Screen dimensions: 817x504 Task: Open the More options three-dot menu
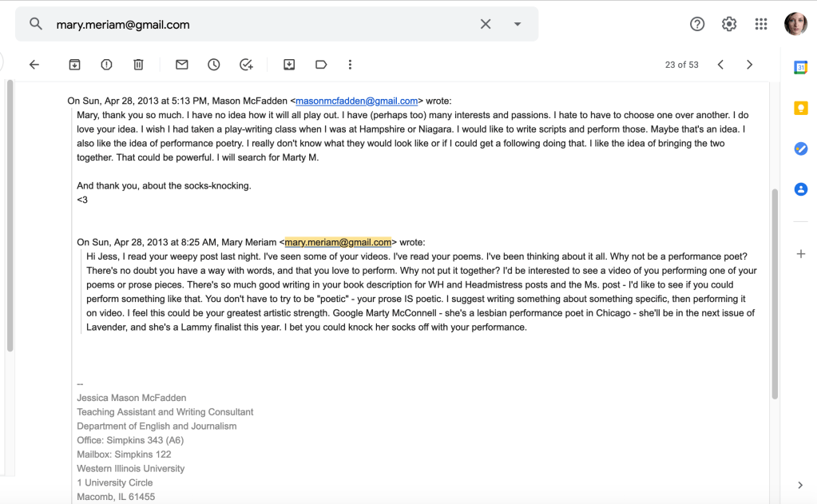350,65
